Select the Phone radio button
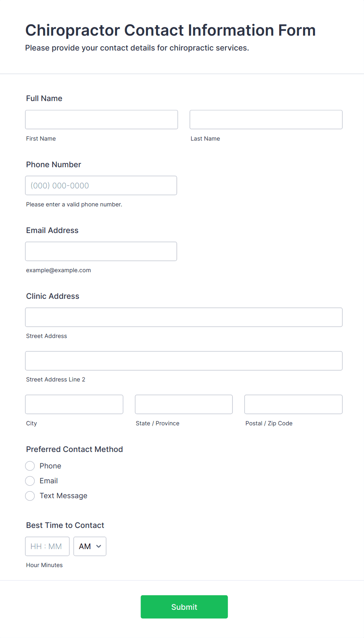The height and width of the screenshot is (638, 364). coord(30,466)
